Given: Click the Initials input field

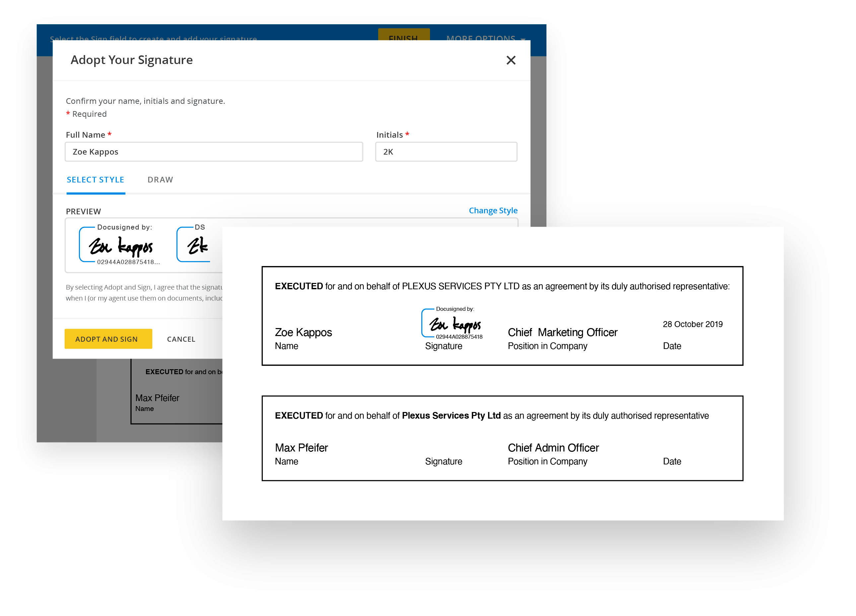Looking at the screenshot, I should [x=446, y=152].
